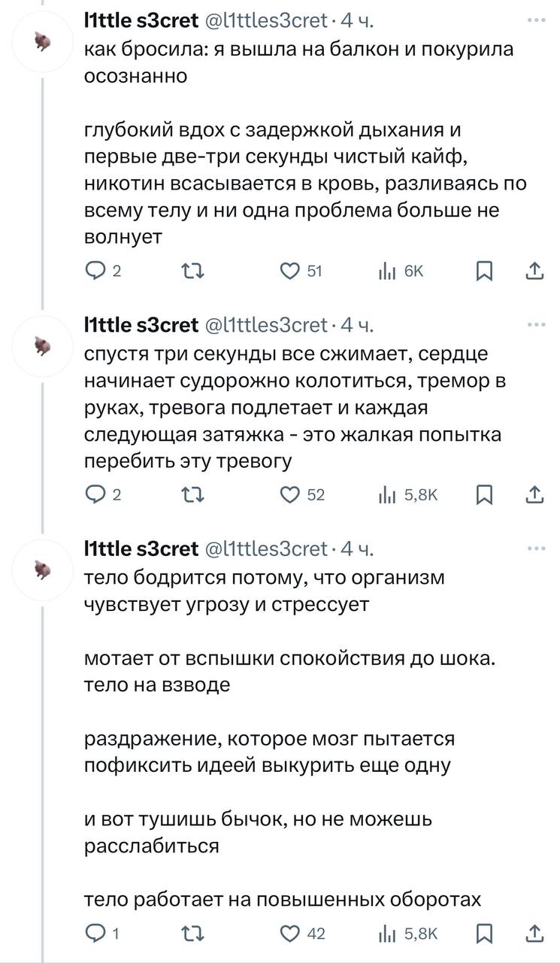Bookmark the first tweet in the thread
Image resolution: width=560 pixels, height=963 pixels.
pos(485,271)
